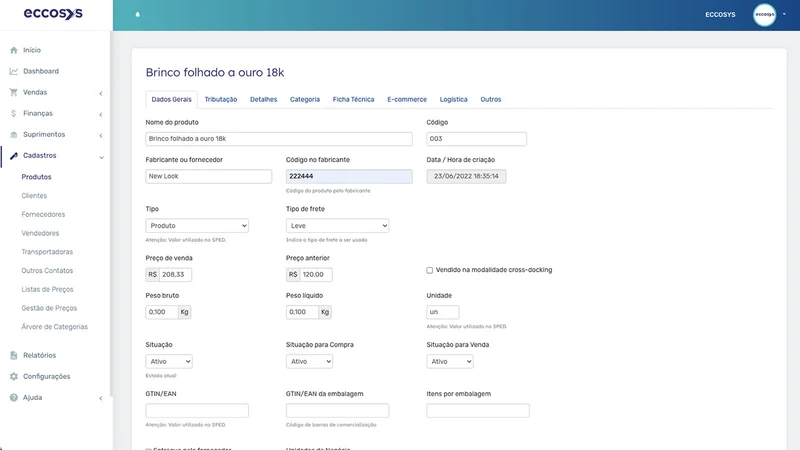This screenshot has width=800, height=450.
Task: Focus the Fabricante ou fornecedor field
Action: tap(209, 177)
